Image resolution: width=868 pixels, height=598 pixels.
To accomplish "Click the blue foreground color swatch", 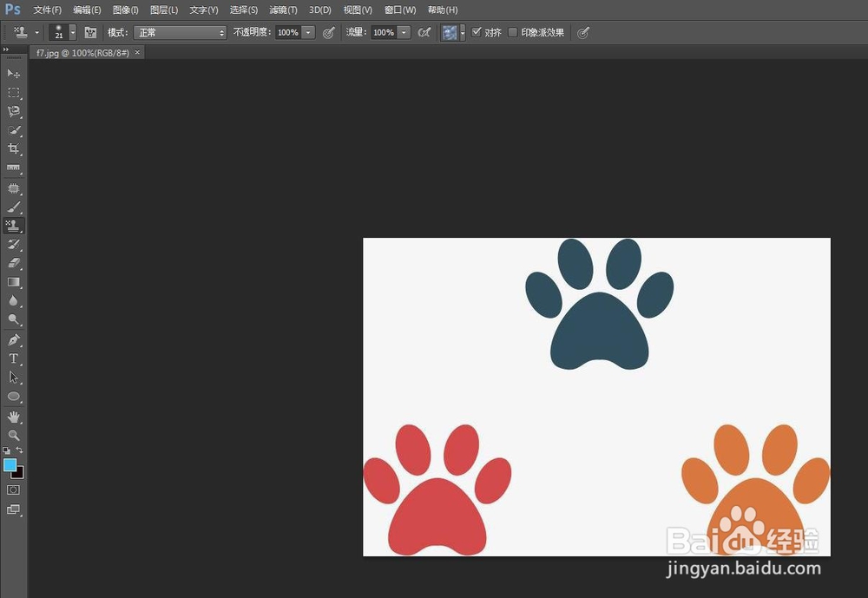I will (x=10, y=465).
